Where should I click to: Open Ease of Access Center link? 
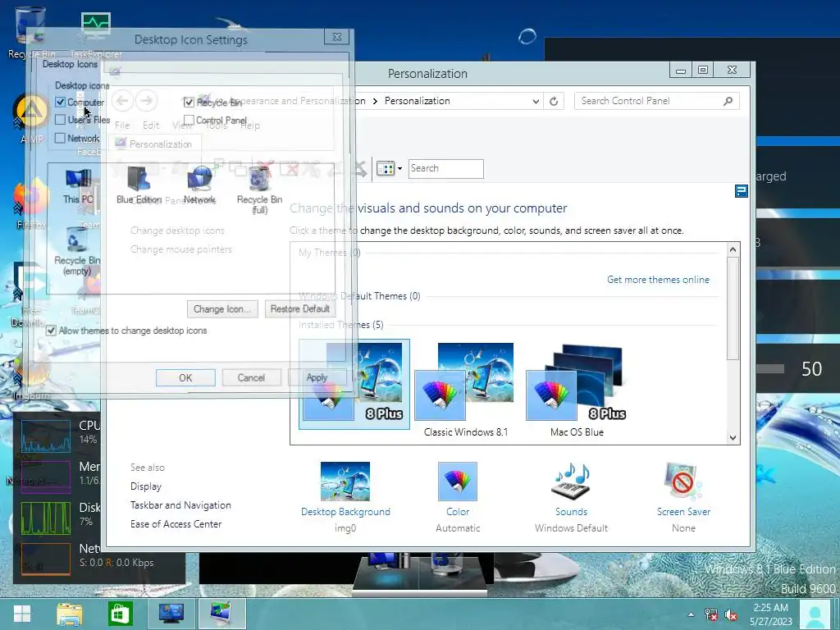tap(176, 524)
